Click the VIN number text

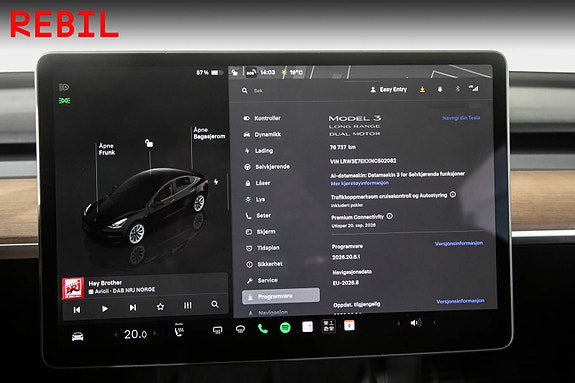(363, 161)
